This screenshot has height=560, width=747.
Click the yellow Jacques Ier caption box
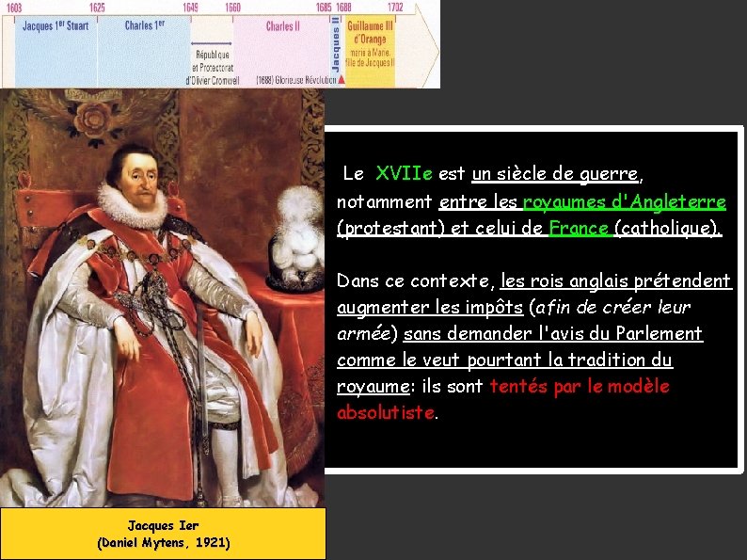[x=163, y=534]
